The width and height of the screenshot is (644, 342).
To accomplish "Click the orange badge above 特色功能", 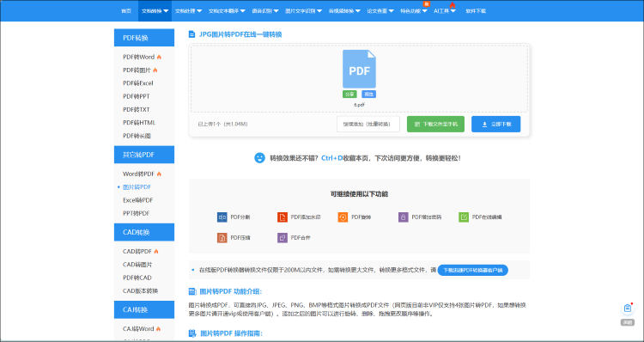I will 427,4.
